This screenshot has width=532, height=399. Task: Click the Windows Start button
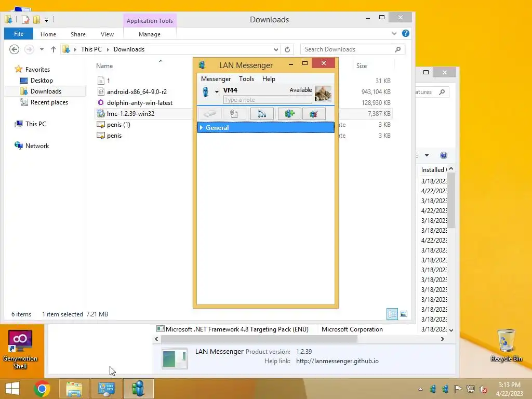tap(12, 389)
